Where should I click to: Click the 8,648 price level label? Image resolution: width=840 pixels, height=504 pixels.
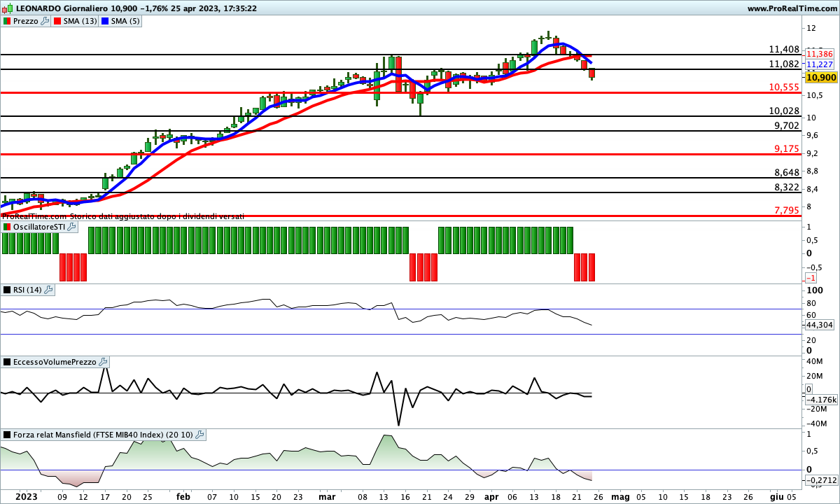787,173
